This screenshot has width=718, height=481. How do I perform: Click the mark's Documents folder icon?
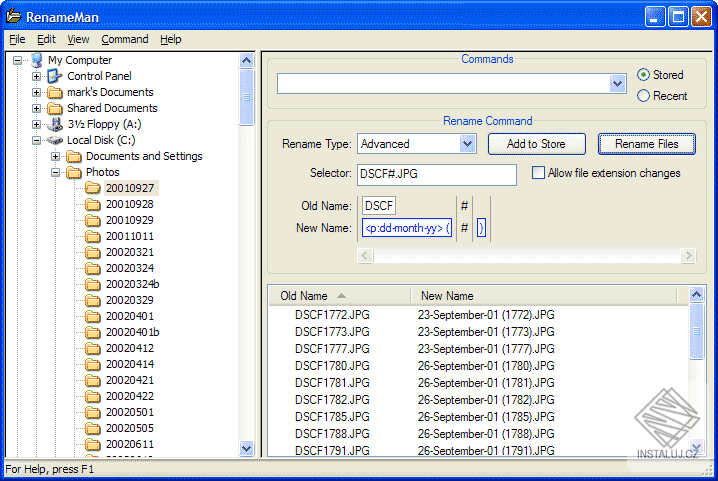click(55, 93)
